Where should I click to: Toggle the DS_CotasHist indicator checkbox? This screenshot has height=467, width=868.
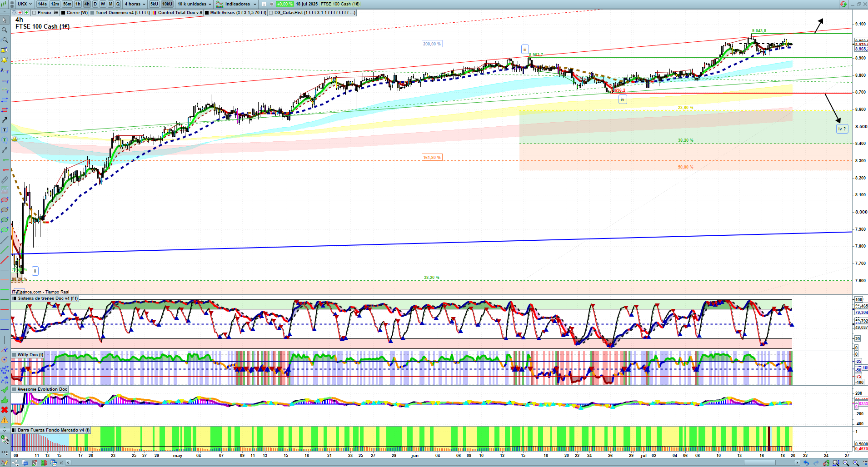(x=271, y=13)
